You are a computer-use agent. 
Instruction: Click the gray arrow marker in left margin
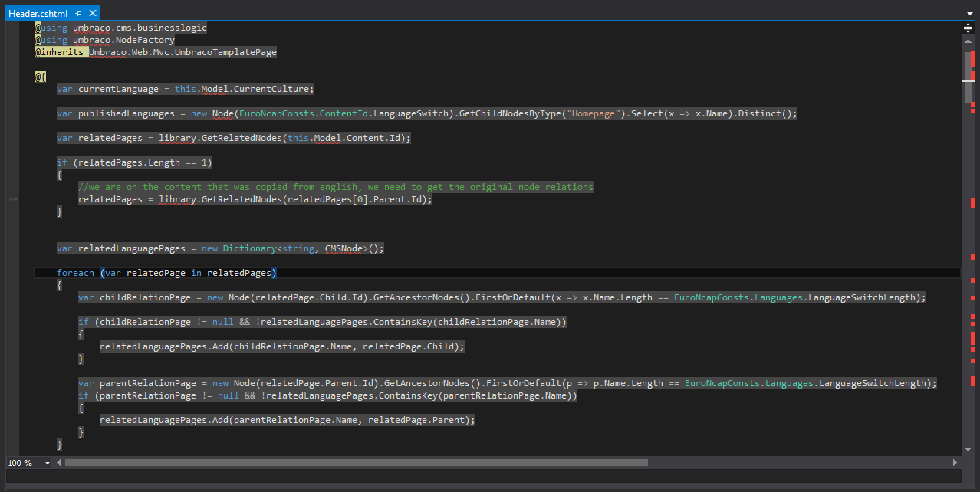pyautogui.click(x=13, y=199)
